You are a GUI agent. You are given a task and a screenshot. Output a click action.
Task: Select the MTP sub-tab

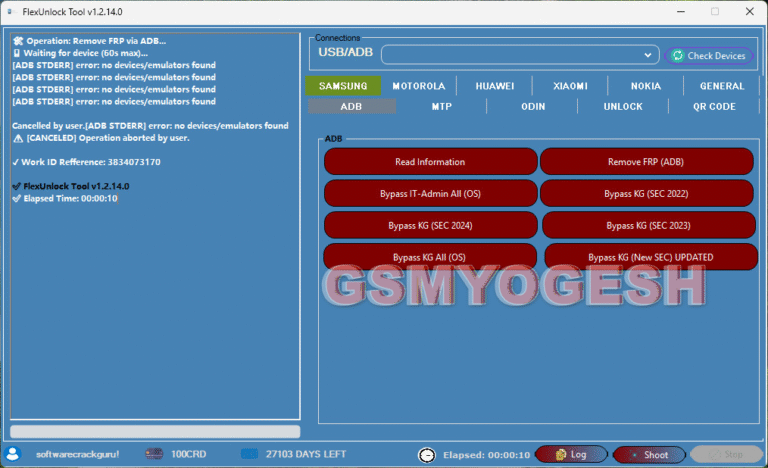click(x=441, y=106)
